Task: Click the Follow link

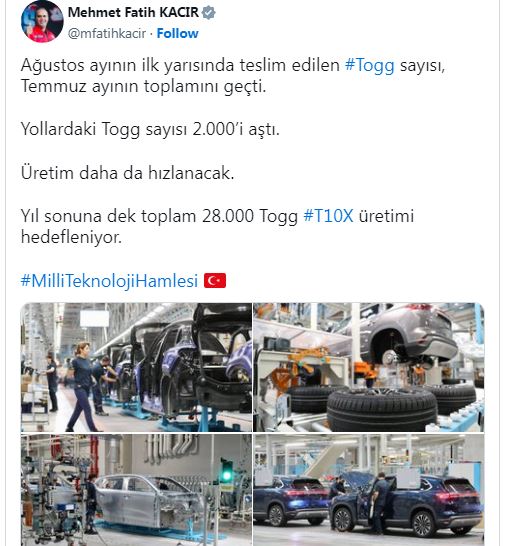Action: [x=178, y=33]
